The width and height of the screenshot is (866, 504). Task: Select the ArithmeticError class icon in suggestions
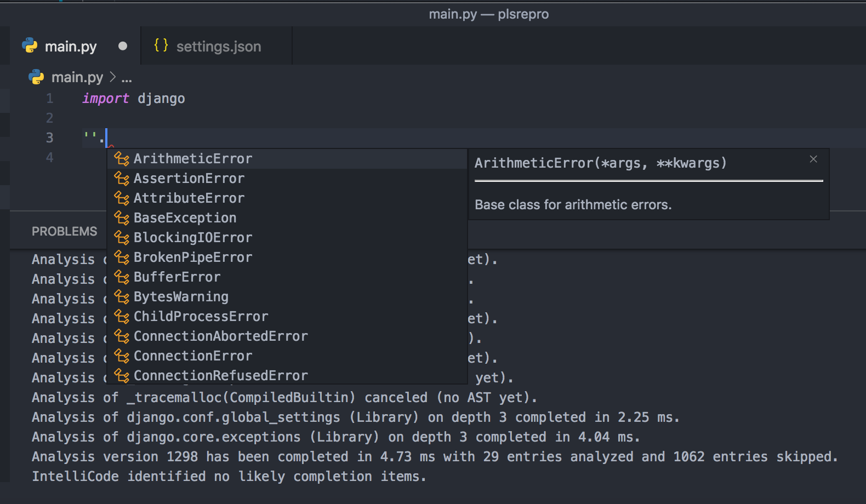(x=122, y=159)
